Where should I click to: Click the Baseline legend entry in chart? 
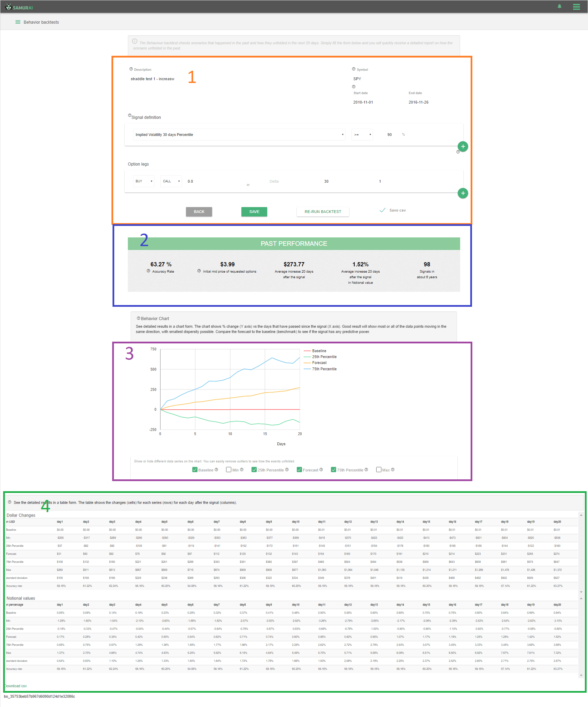tap(315, 351)
